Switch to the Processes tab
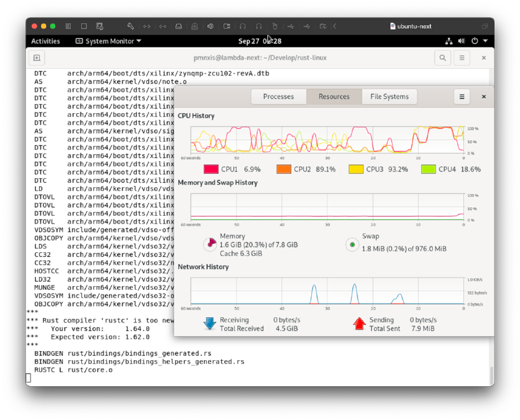 (278, 96)
